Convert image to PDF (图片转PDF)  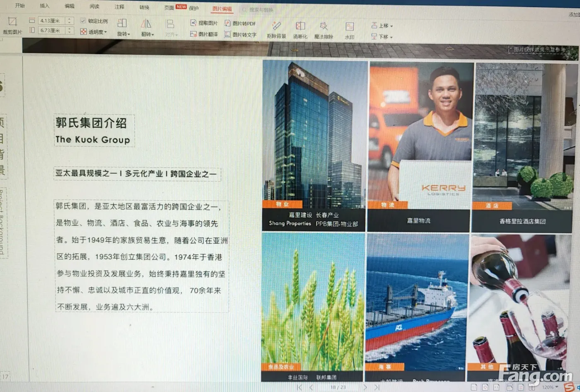tap(240, 24)
